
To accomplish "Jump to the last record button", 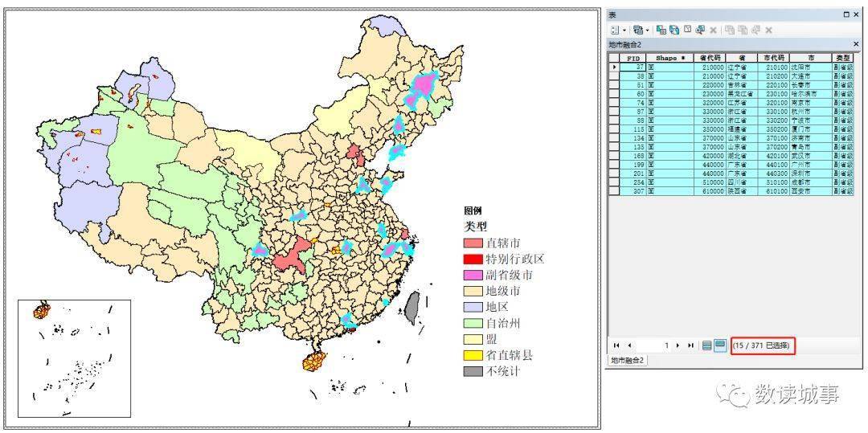I will click(690, 345).
